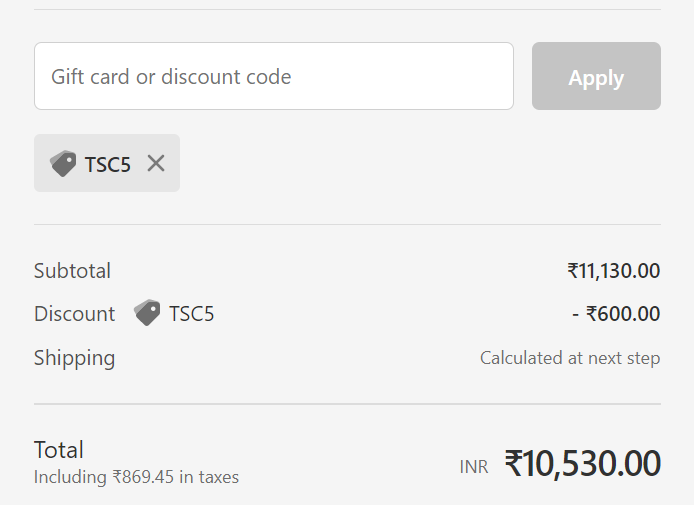
Task: Click the Total amount ₹10,530.00
Action: point(582,463)
